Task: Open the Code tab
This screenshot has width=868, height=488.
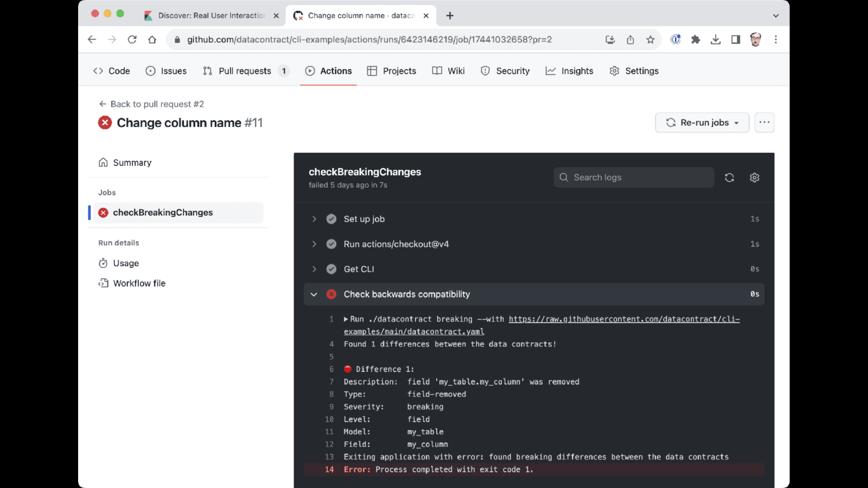Action: [x=111, y=71]
